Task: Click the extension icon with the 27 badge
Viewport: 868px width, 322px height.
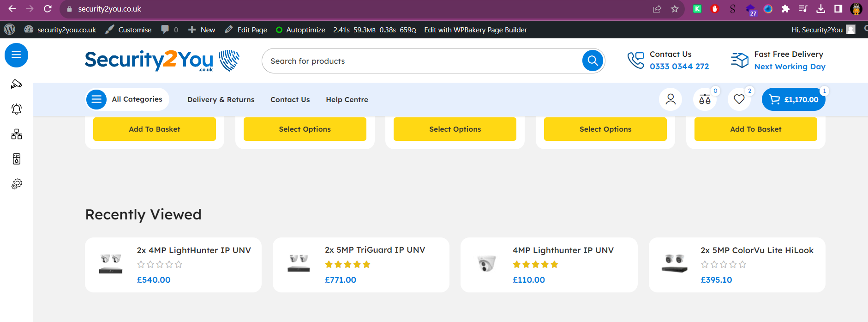Action: 750,9
